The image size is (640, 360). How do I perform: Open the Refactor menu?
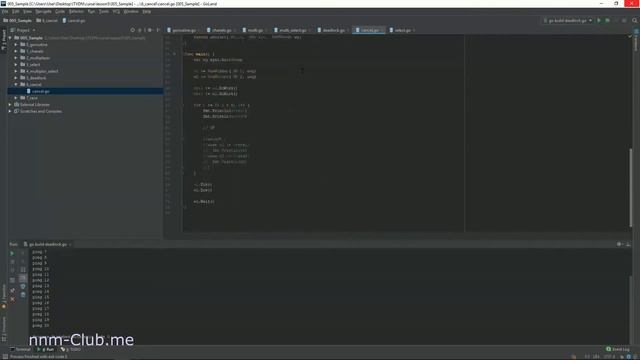[x=76, y=11]
